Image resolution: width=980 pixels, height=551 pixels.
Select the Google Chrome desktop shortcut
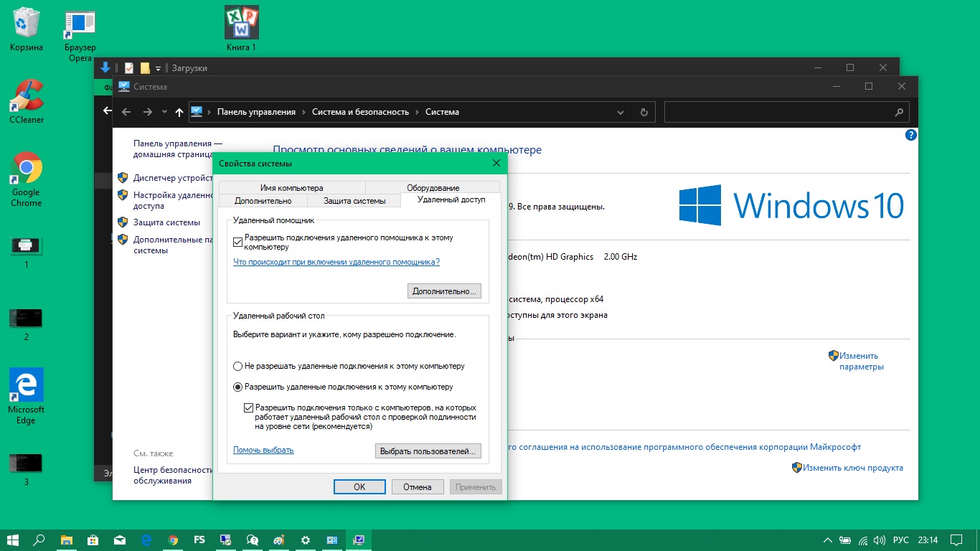[x=27, y=179]
